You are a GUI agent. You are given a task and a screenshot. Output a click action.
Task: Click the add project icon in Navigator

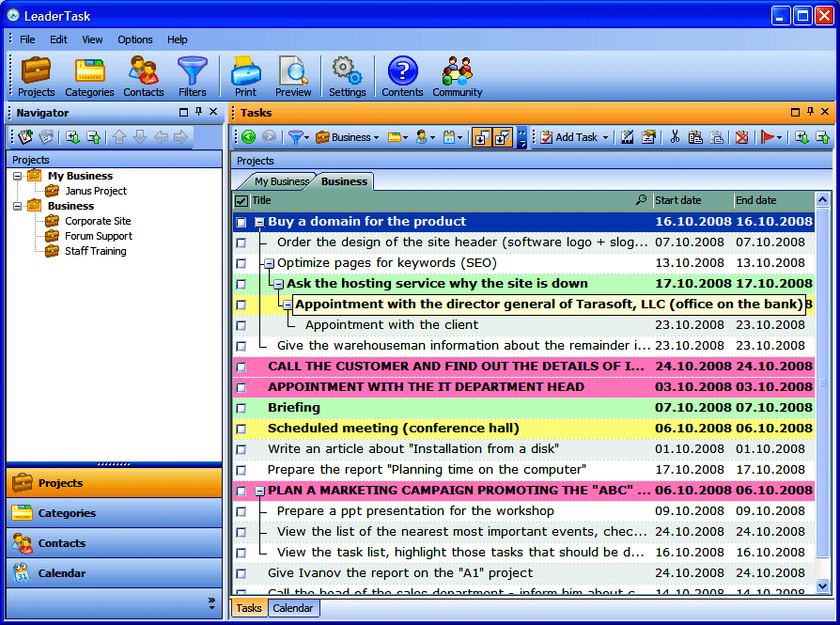click(x=25, y=137)
